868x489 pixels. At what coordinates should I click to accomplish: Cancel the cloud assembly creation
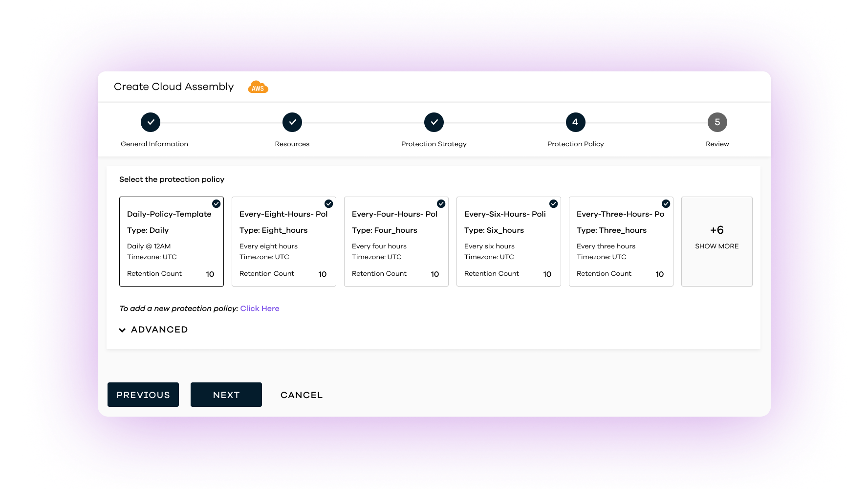[x=302, y=395]
